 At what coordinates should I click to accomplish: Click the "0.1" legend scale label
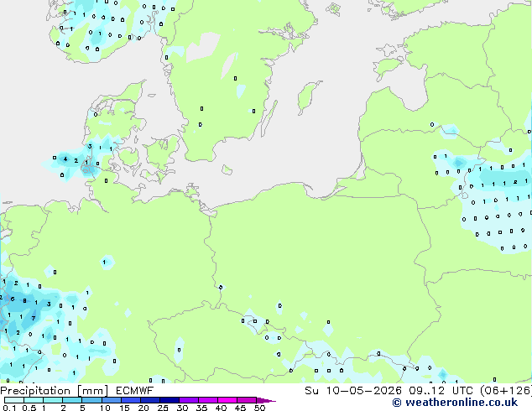tap(10, 408)
